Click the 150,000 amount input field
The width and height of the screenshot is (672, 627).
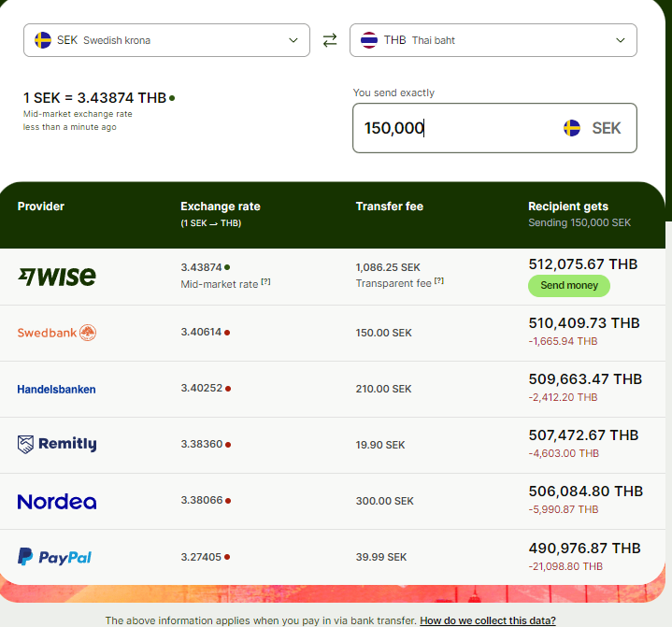[449, 128]
